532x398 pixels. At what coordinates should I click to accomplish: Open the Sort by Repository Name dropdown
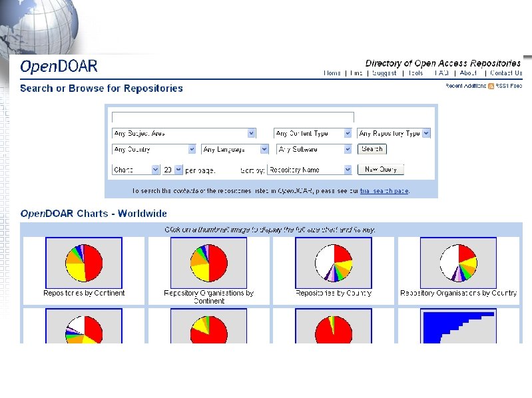click(310, 170)
